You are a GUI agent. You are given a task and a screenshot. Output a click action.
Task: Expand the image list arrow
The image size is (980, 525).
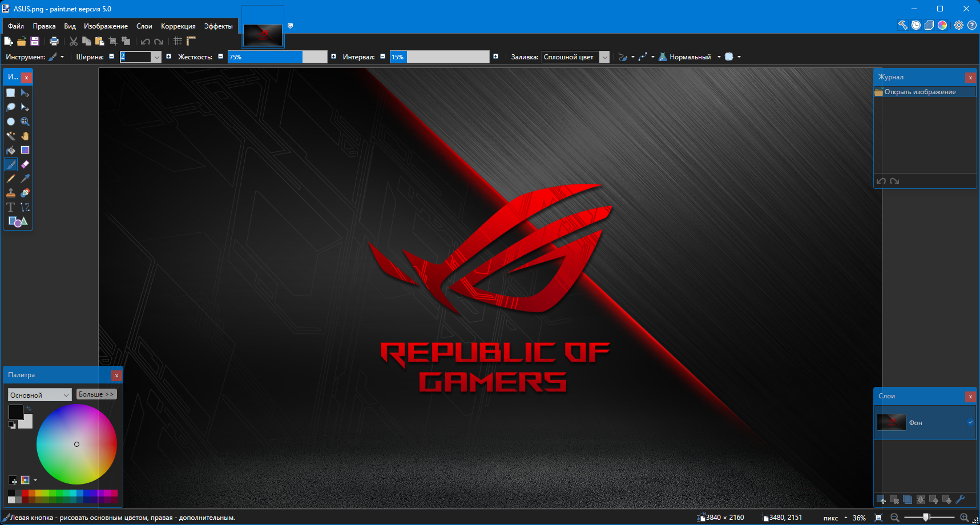tap(290, 26)
